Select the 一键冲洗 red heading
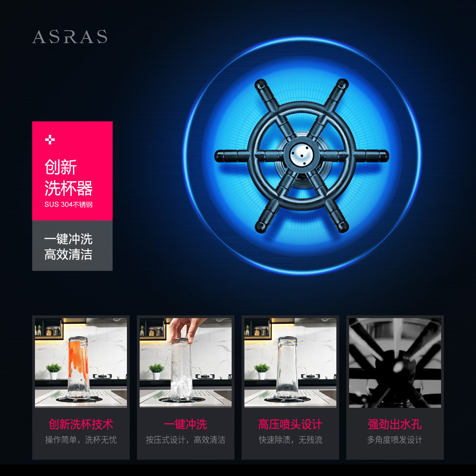Screen dimensions: 476x476 click(186, 424)
